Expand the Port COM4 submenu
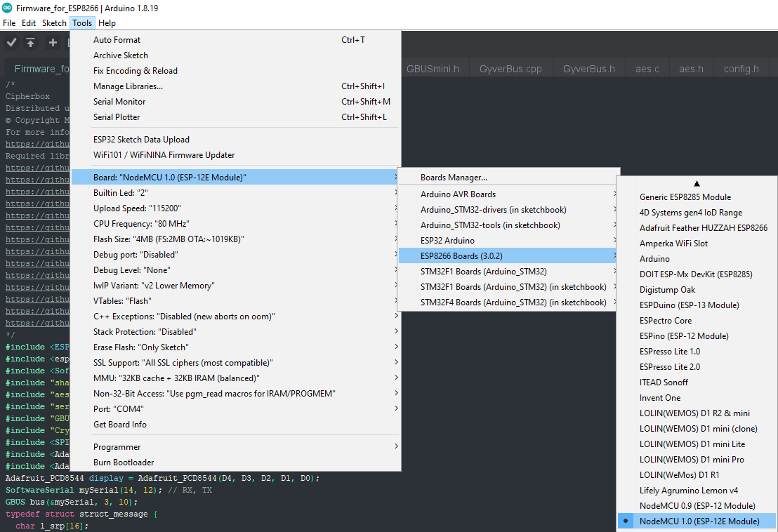 pyautogui.click(x=236, y=409)
